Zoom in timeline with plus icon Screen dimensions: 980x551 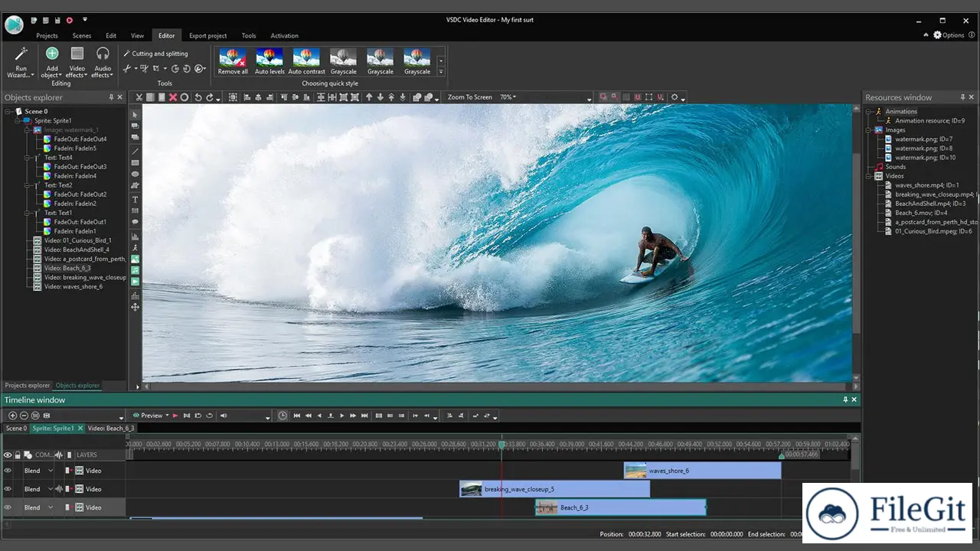(x=12, y=416)
